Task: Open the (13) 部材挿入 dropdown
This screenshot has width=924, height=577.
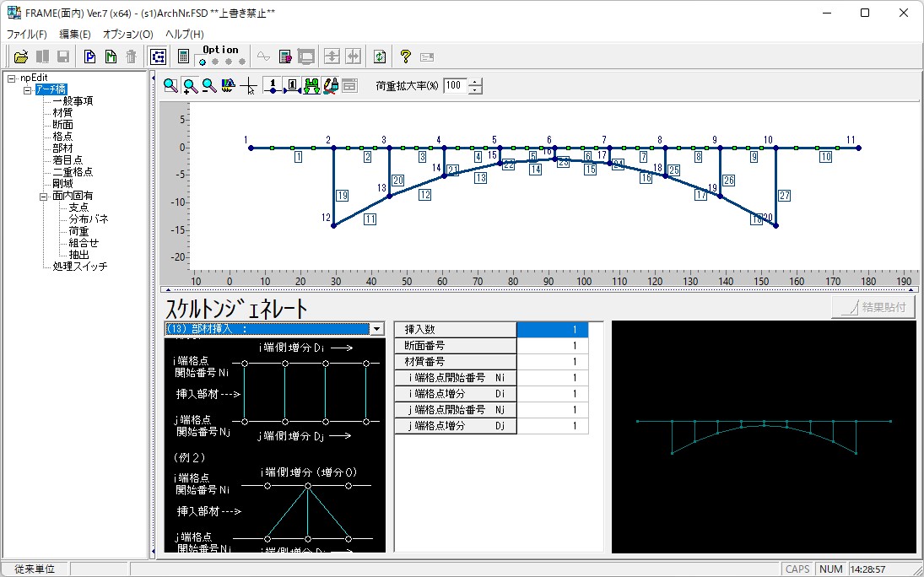Action: coord(377,329)
